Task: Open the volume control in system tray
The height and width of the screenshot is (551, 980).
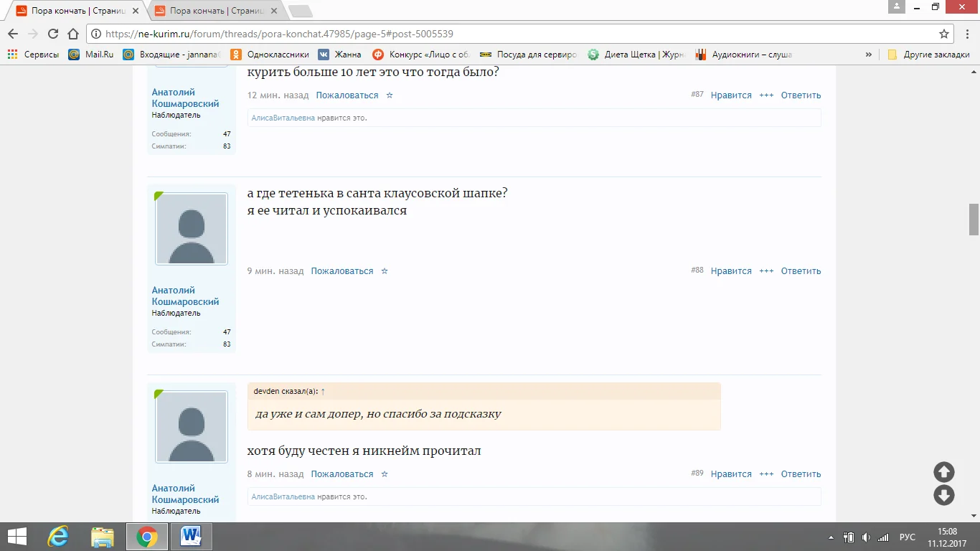Action: [866, 537]
